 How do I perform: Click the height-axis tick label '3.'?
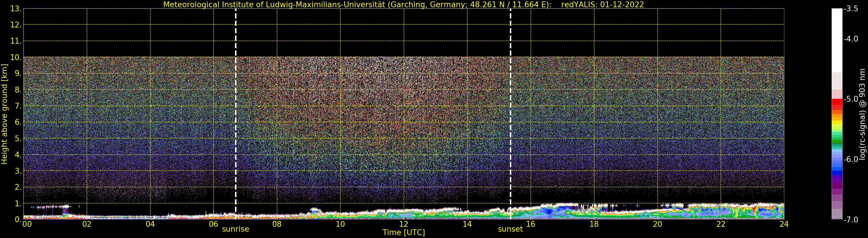coord(18,171)
